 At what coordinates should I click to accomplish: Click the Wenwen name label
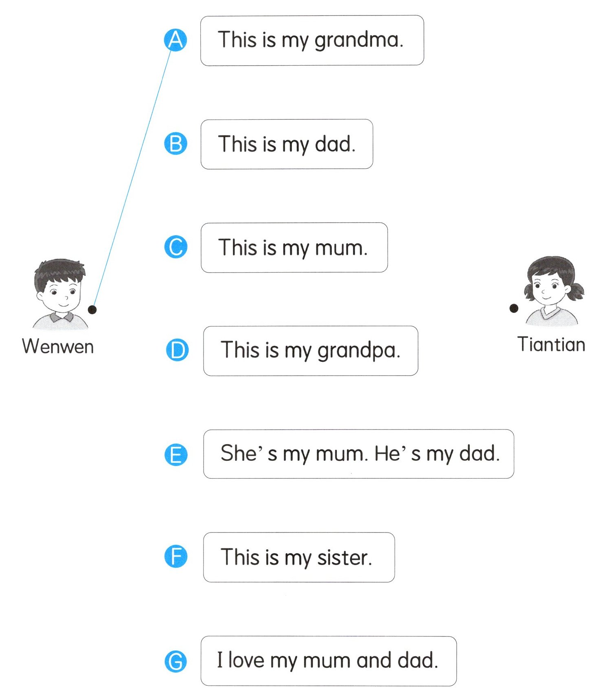coord(58,347)
